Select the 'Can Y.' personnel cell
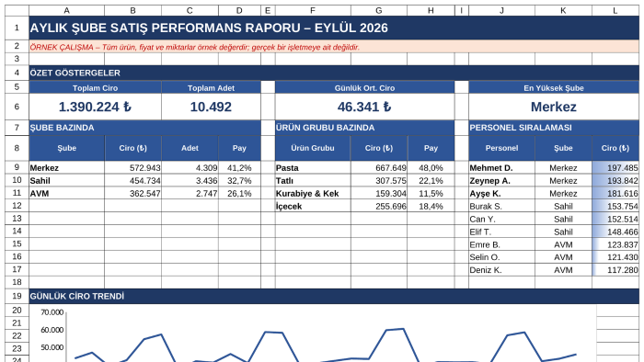 click(501, 219)
